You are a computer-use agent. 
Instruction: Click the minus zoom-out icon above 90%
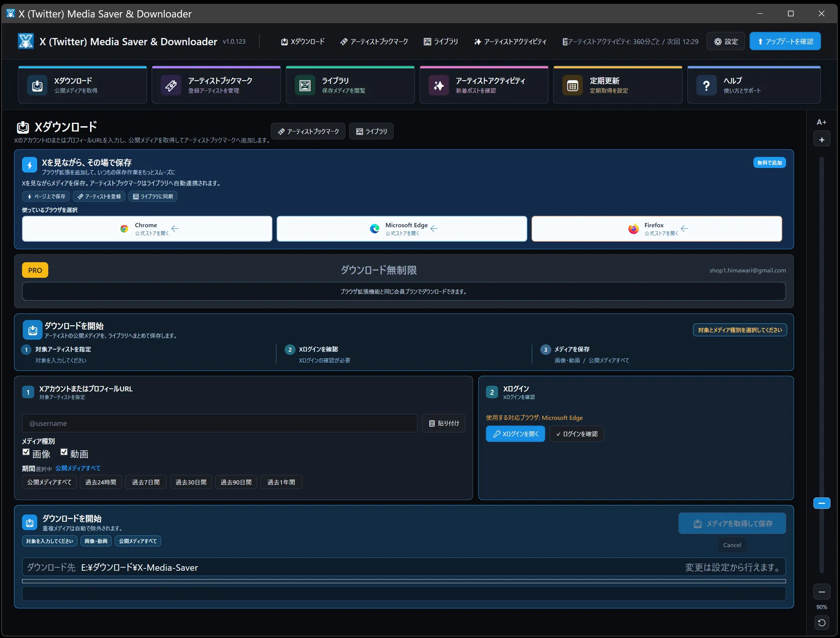pyautogui.click(x=822, y=592)
